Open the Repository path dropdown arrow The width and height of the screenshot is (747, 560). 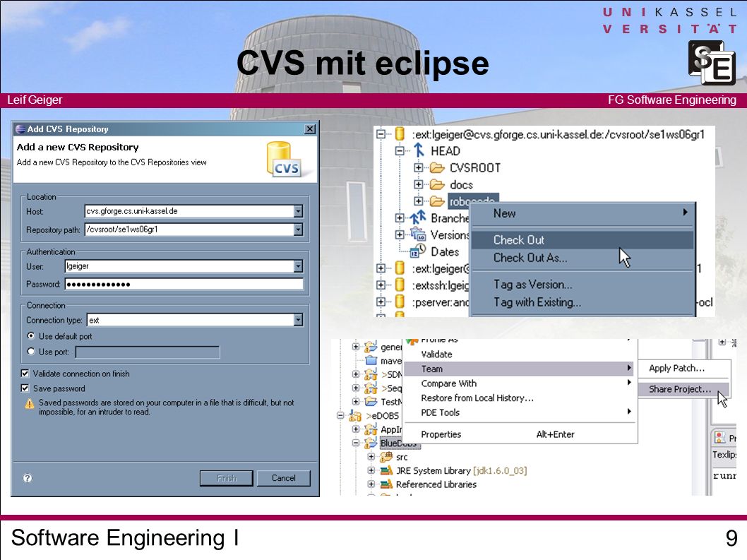[x=298, y=230]
